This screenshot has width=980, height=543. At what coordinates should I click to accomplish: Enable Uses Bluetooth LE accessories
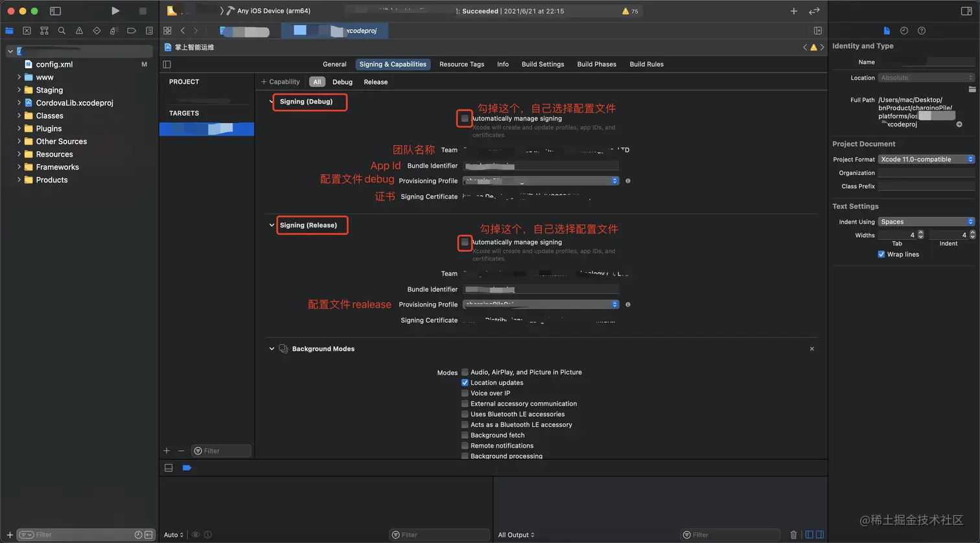(465, 414)
